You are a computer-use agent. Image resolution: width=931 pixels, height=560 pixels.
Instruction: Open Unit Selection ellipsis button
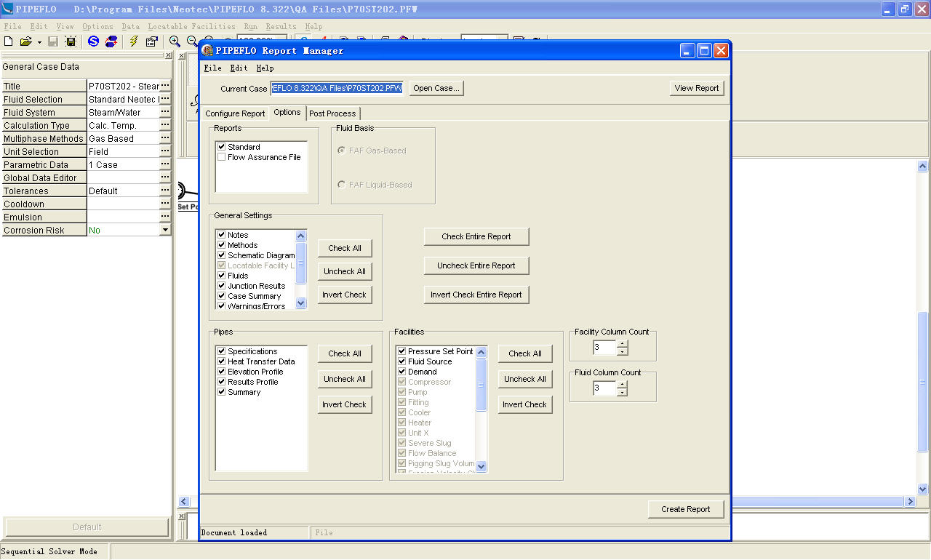coord(165,151)
